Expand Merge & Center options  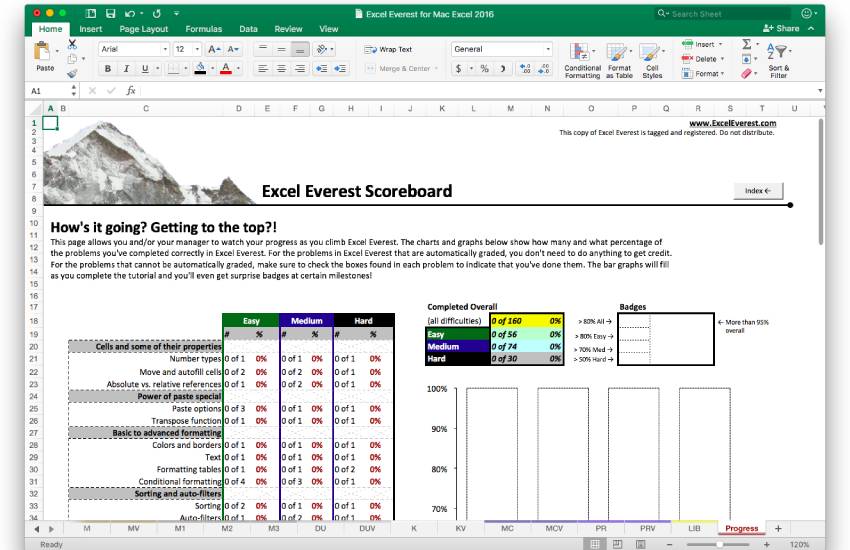click(x=436, y=69)
